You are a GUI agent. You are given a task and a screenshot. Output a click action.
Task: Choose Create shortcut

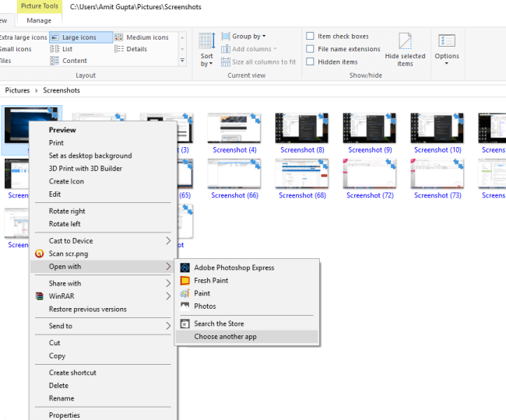[x=72, y=373]
